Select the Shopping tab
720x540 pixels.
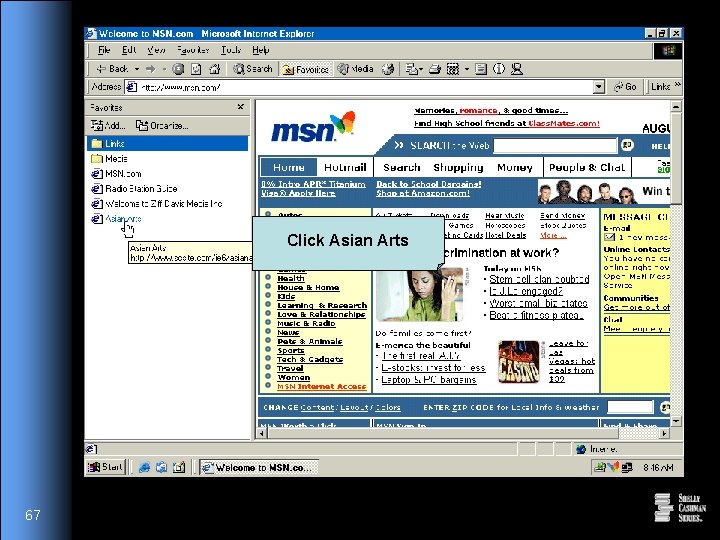pos(458,167)
